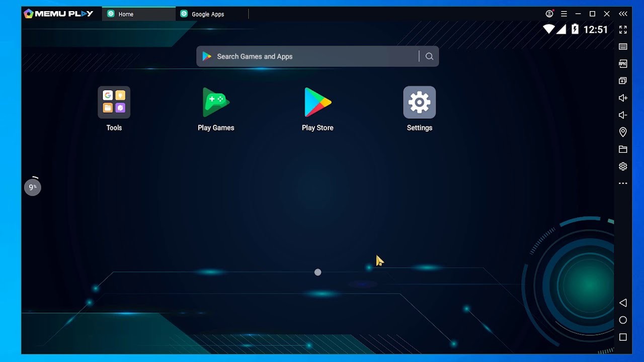The height and width of the screenshot is (362, 644).
Task: Open the Play Store app
Action: 317,103
